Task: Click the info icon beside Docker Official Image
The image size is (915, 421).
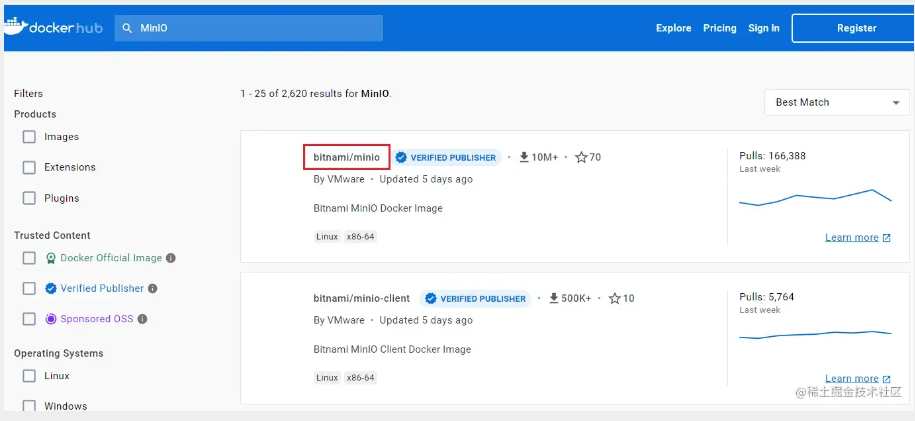Action: coord(171,258)
